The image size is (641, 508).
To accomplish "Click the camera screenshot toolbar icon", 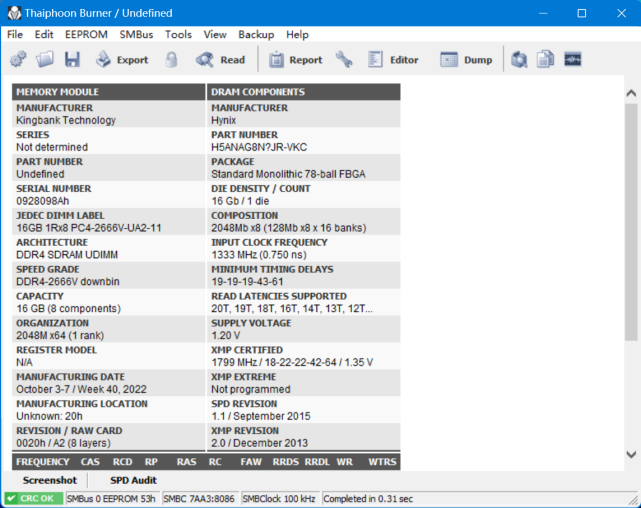I will (519, 60).
